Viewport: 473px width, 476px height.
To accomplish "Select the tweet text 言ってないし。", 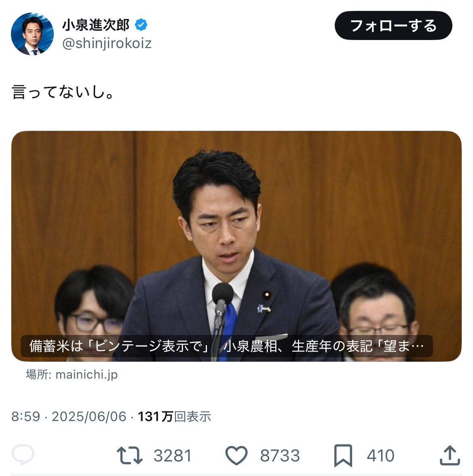I will [63, 92].
